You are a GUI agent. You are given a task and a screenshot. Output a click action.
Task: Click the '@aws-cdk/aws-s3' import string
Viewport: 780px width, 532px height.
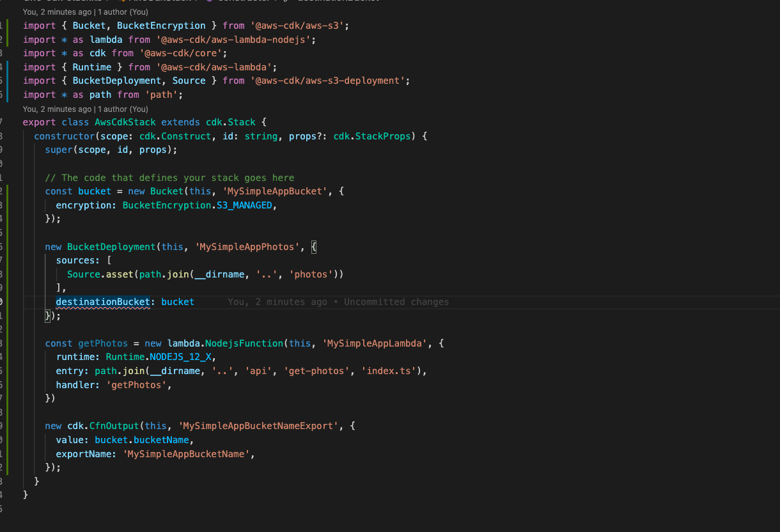[299, 26]
